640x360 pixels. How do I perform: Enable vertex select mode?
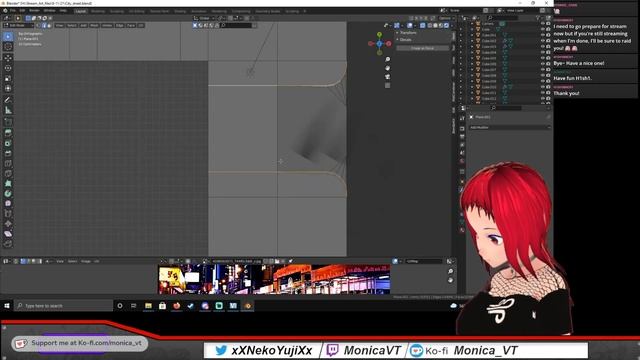(x=39, y=25)
